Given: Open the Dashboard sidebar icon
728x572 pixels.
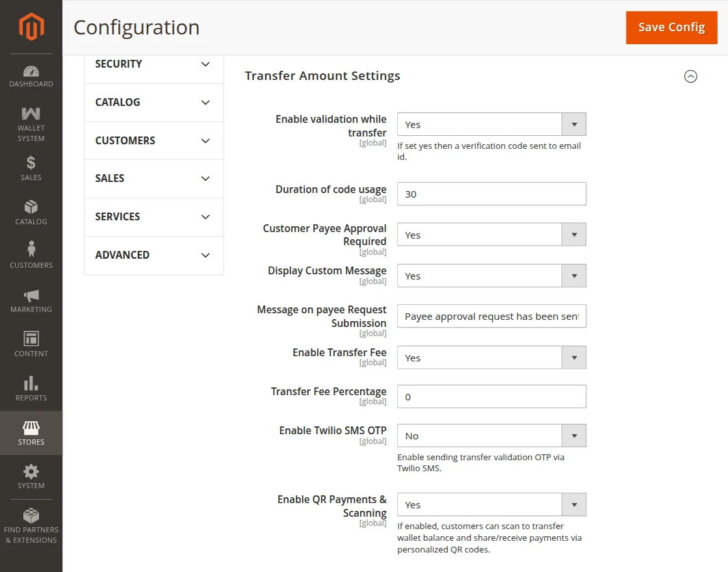Looking at the screenshot, I should tap(31, 71).
